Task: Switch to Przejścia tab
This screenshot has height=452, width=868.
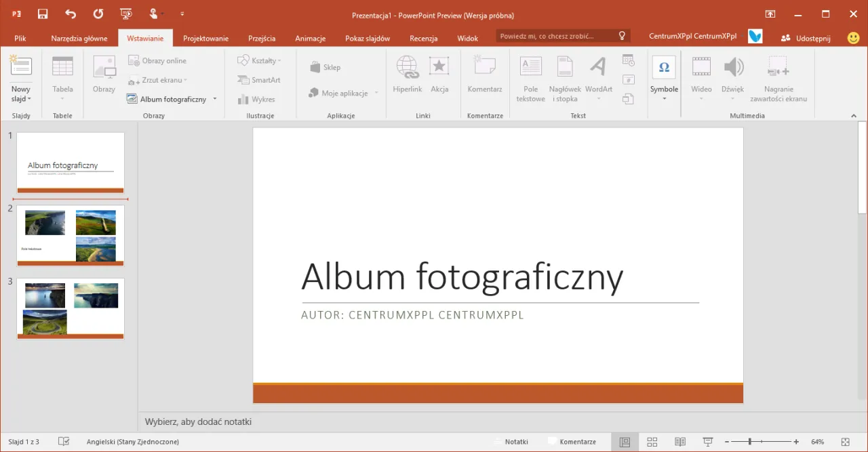Action: 262,38
